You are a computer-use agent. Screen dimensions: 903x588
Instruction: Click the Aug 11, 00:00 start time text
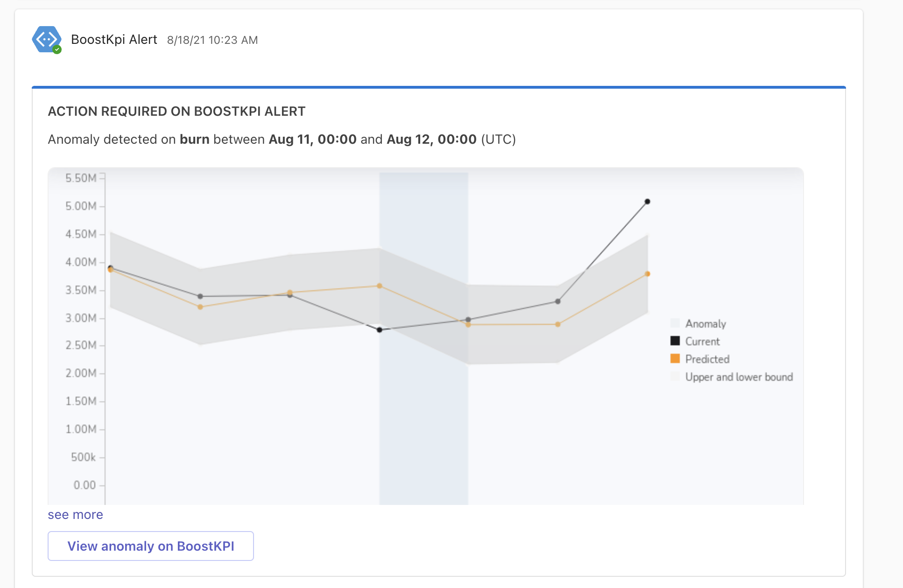312,140
